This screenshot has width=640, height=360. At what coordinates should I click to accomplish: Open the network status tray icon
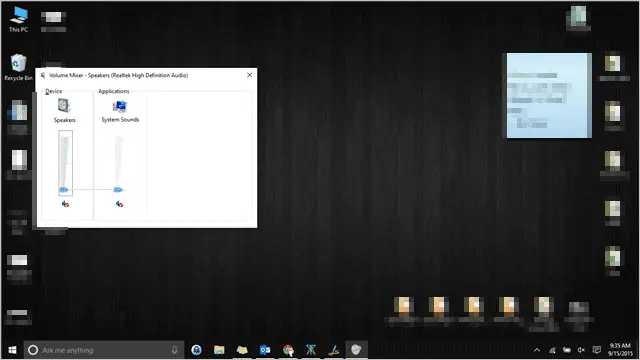click(552, 350)
